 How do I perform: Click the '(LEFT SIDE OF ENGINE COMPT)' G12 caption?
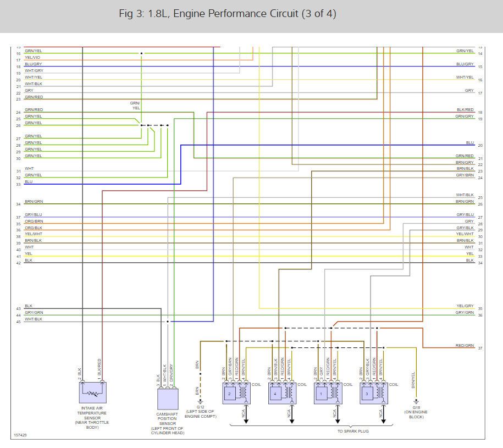tap(201, 414)
